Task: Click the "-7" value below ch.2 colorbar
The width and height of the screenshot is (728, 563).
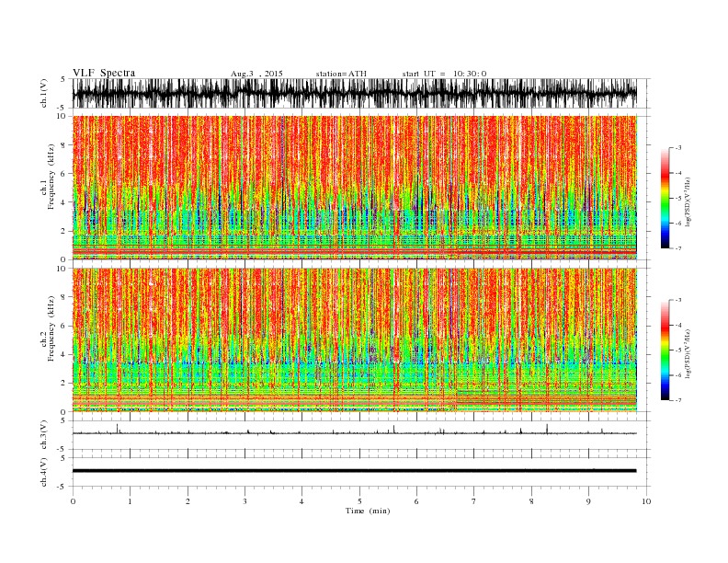Action: (677, 400)
